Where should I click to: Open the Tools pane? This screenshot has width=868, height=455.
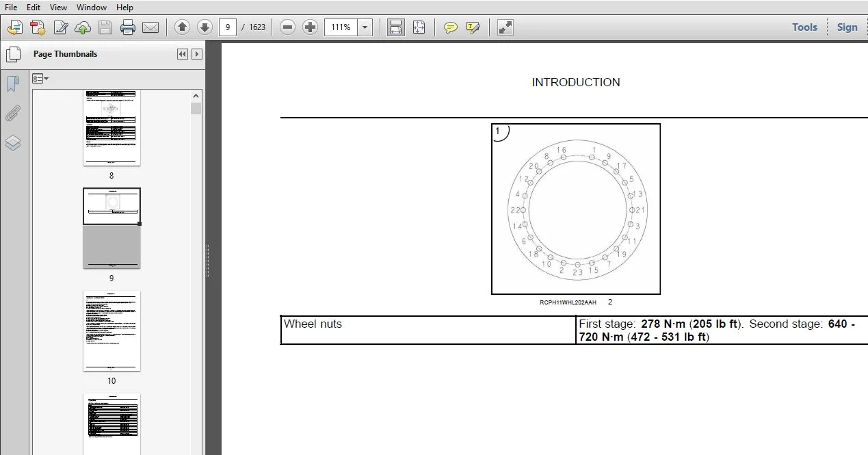[x=804, y=27]
